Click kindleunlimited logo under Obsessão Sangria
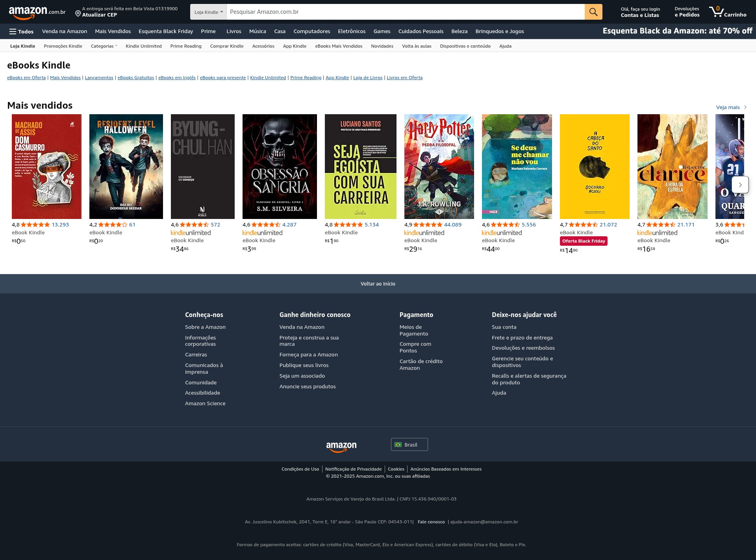This screenshot has width=756, height=560. 262,233
